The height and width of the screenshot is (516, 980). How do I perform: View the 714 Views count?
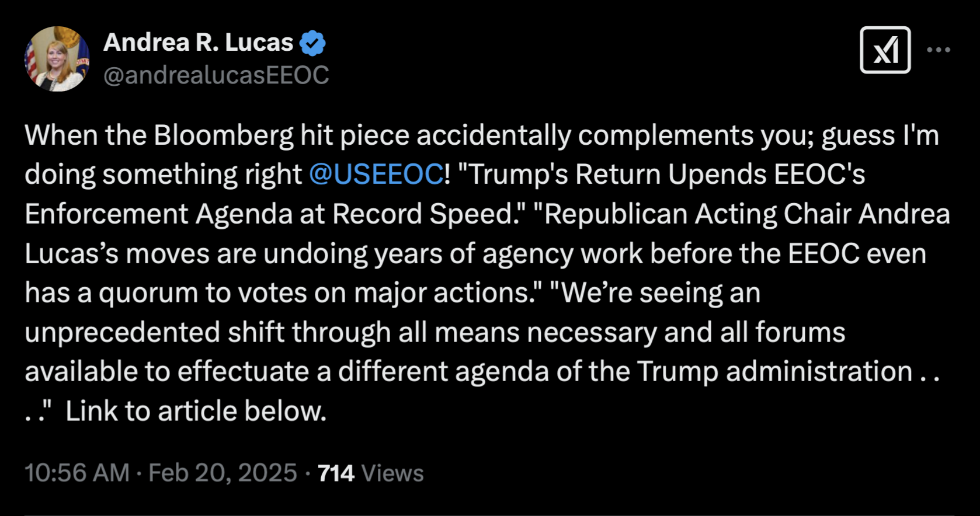[370, 473]
